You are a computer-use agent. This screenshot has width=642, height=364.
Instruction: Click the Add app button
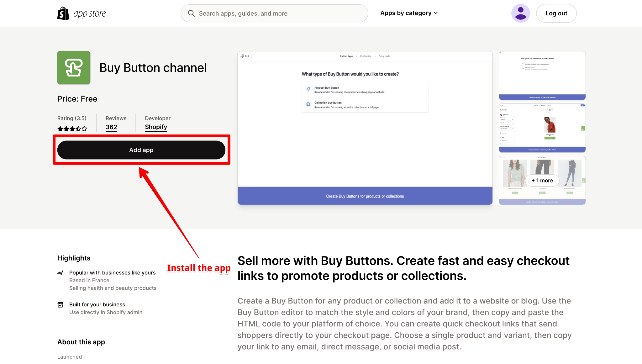141,150
